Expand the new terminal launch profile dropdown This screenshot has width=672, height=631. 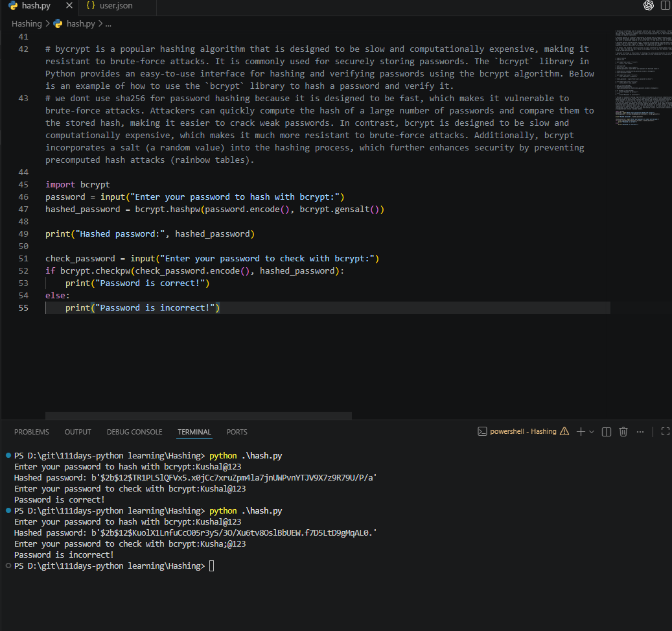click(592, 432)
